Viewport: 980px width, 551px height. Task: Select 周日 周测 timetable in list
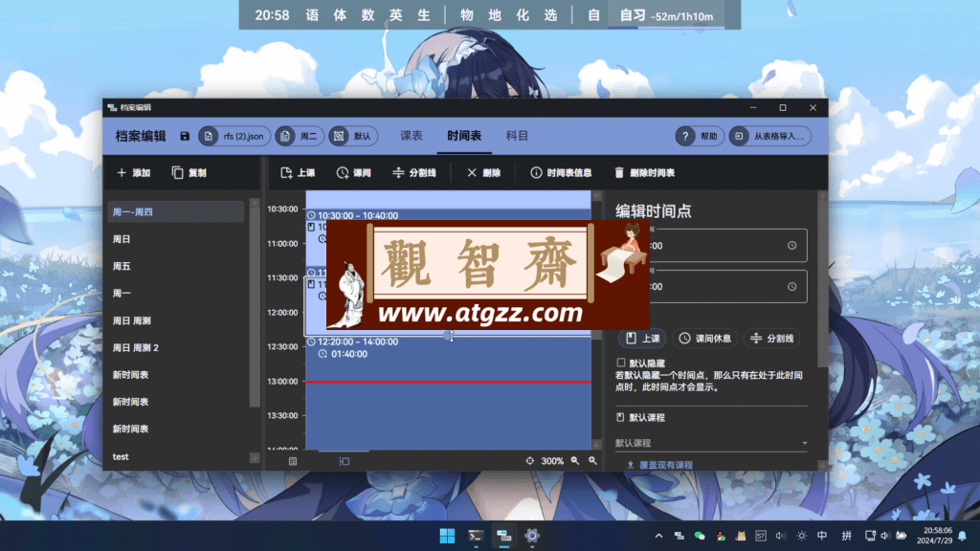coord(176,320)
